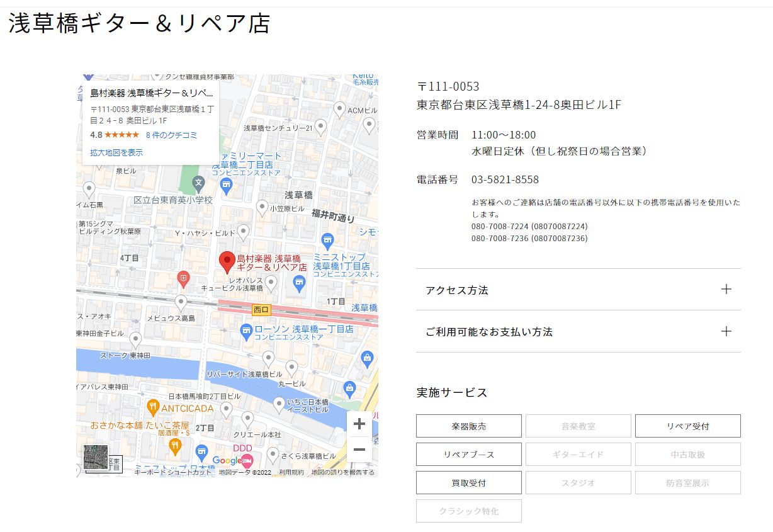
Task: Click the disabled 中古取扱 service button
Action: [688, 455]
